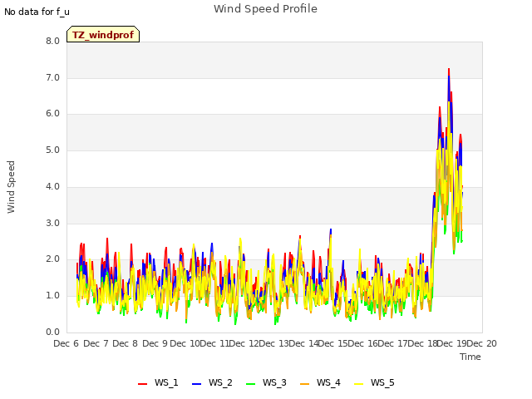This screenshot has width=532, height=399.
Task: Click the Wind Speed Profile chart title
Action: pyautogui.click(x=265, y=9)
